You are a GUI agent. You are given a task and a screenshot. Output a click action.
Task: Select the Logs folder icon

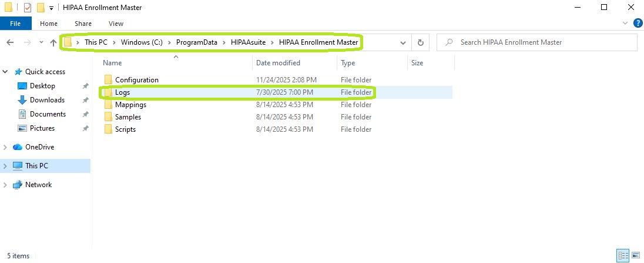[109, 92]
